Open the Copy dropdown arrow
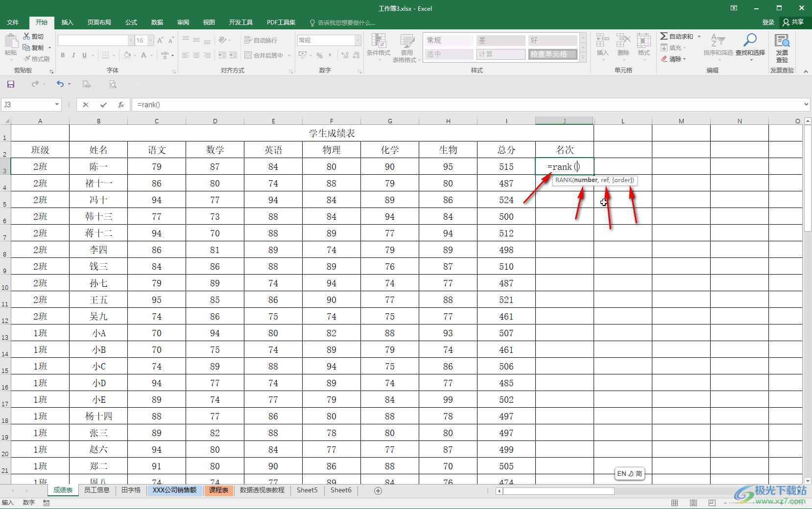 point(49,47)
